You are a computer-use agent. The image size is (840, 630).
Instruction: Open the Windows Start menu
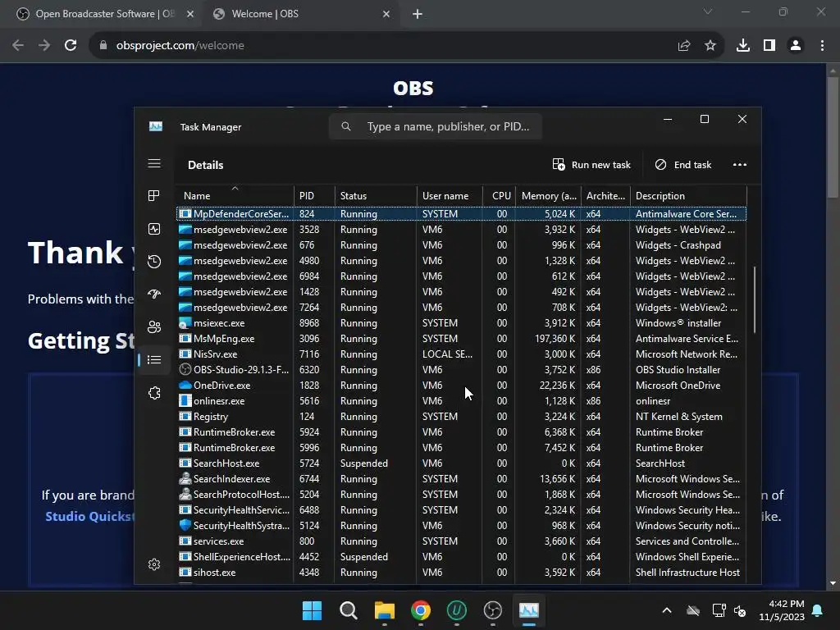tap(312, 610)
